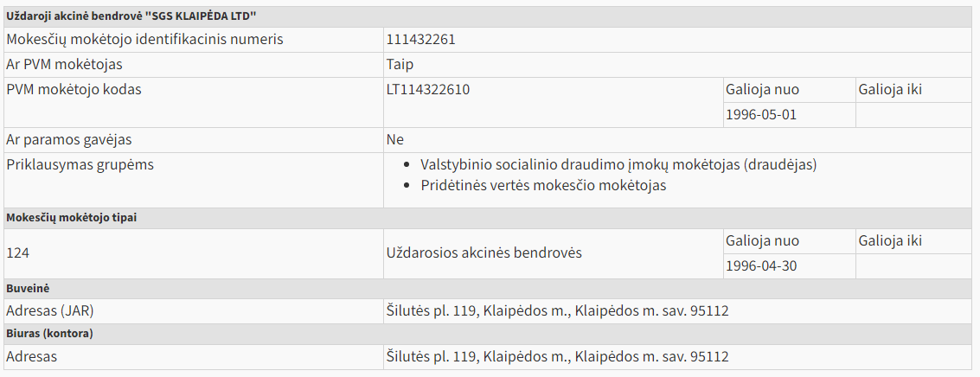Click the "Valstybinio socialinio draudimo įmokų mokėtojas" list item
Viewport: 980px width, 377px height.
(618, 165)
